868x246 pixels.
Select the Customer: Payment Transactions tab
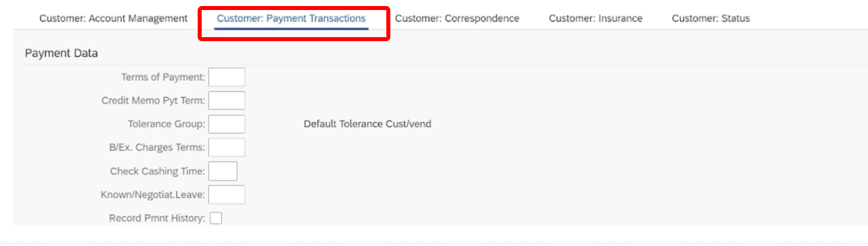[291, 19]
